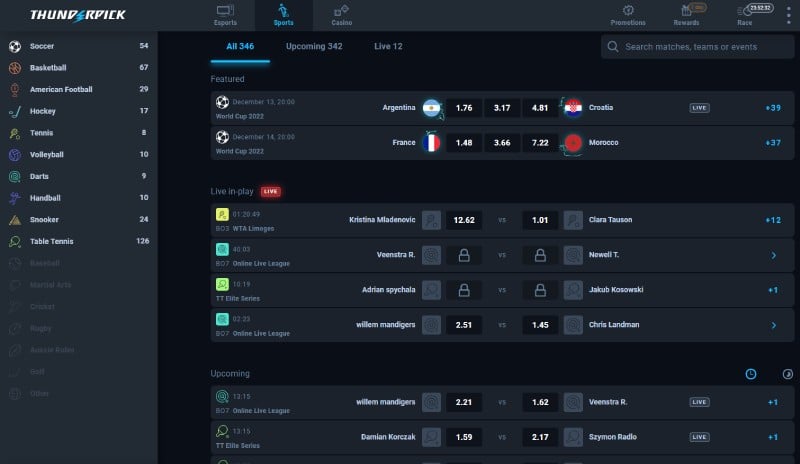Bet on upcoming willem mandigers at 2.21
Viewport: 800px width, 464px height.
pyautogui.click(x=464, y=402)
